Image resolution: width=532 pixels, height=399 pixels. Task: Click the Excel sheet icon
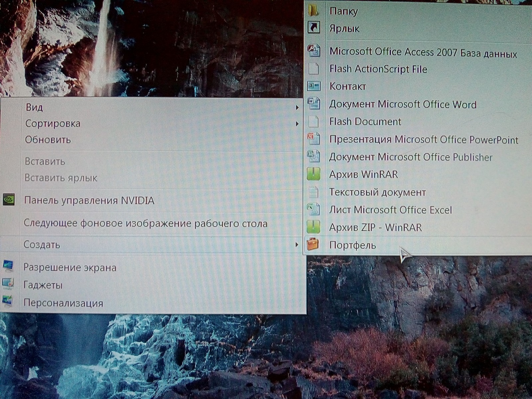[313, 209]
